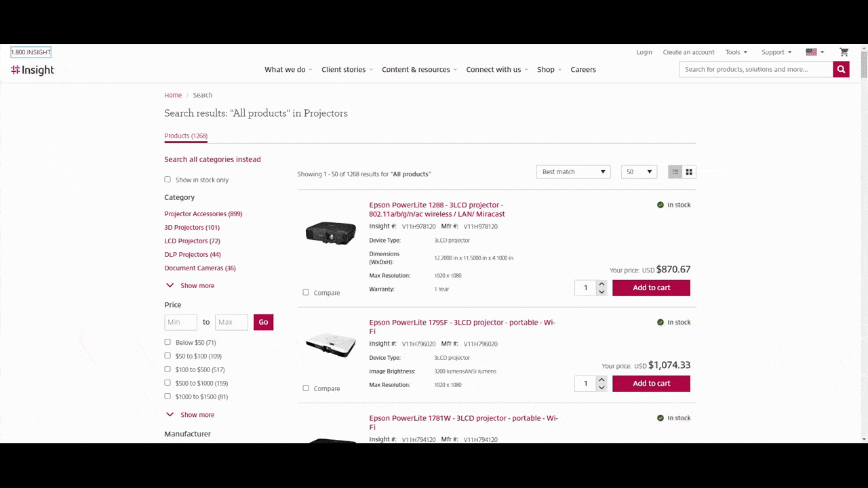Image resolution: width=868 pixels, height=488 pixels.
Task: Click quantity field for PowerLite 1288
Action: 585,287
